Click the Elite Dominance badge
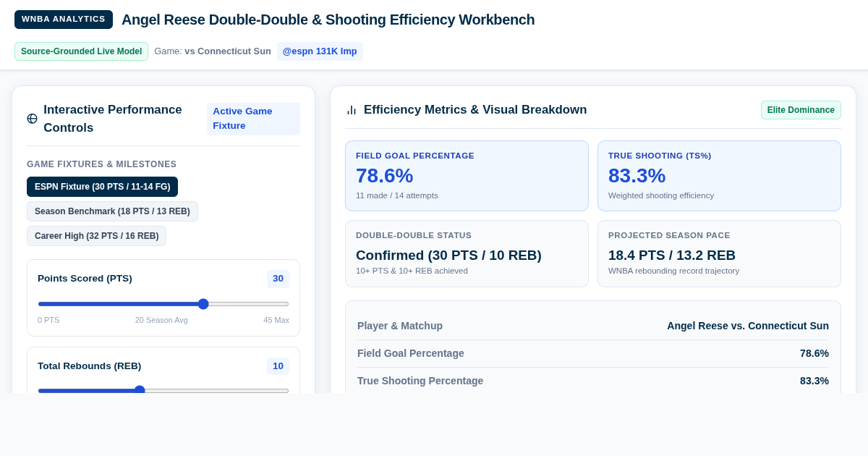Image resolution: width=868 pixels, height=456 pixels. point(801,110)
